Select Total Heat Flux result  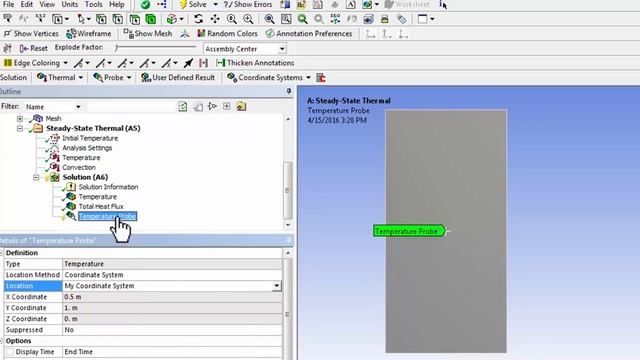(101, 207)
